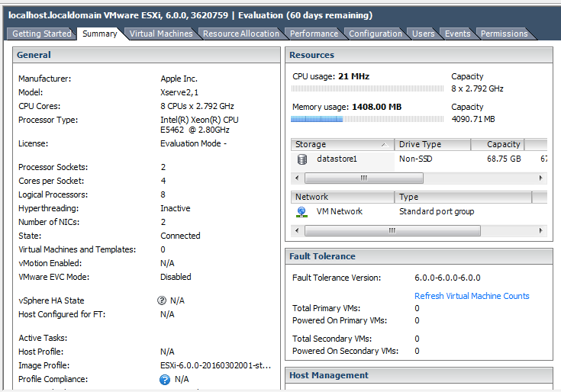The width and height of the screenshot is (561, 392).
Task: Click the Non-SSD drive type cell
Action: (x=416, y=159)
